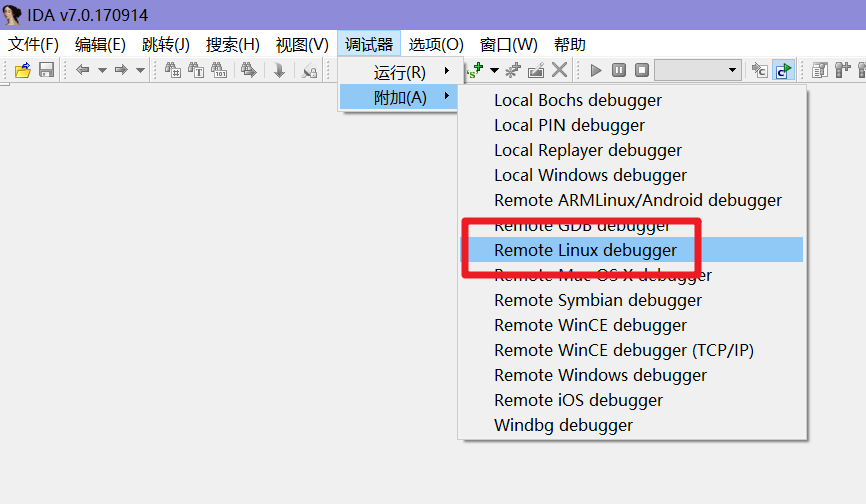Open the forward-history dropdown arrow
Viewport: 866px width, 504px height.
[140, 71]
